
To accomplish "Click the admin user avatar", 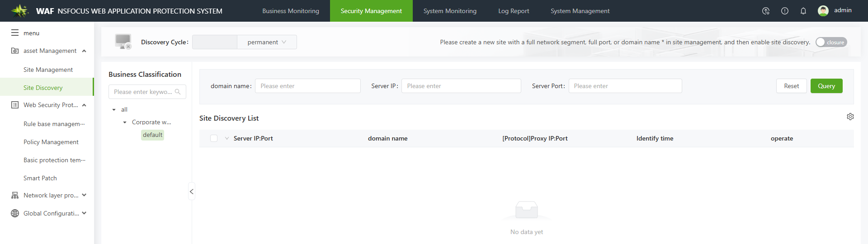I will [823, 11].
